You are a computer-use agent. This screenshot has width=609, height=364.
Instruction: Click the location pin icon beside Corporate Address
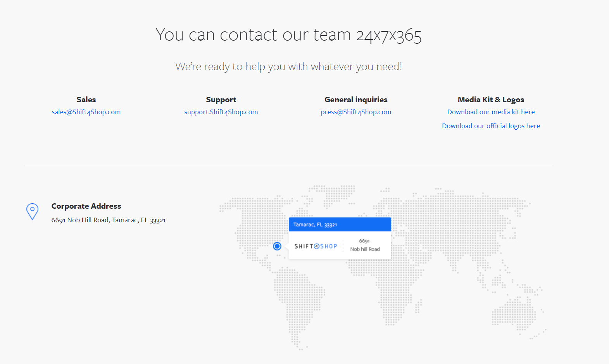[x=32, y=212]
